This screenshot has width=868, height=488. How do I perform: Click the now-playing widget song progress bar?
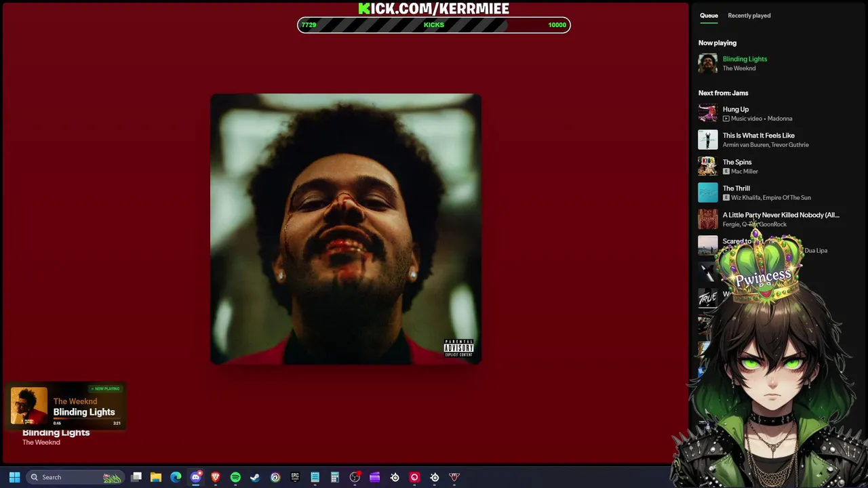click(87, 418)
